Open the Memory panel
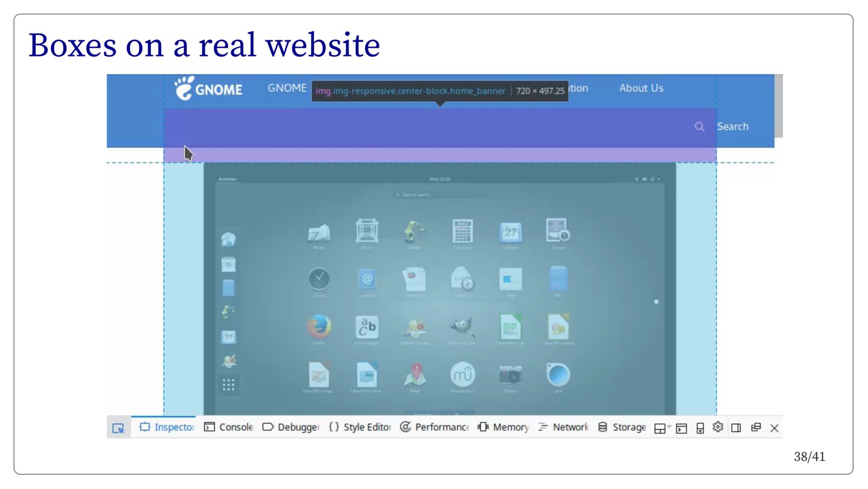 503,427
